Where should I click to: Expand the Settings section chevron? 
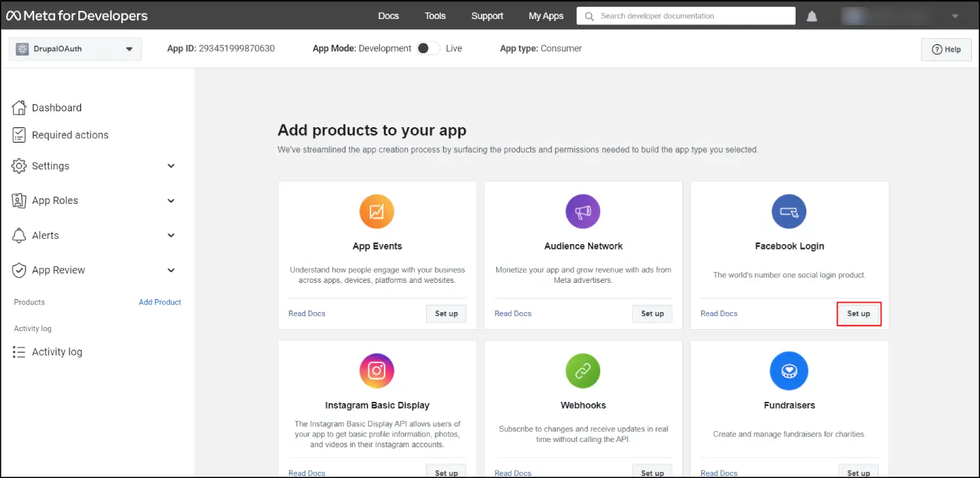171,166
